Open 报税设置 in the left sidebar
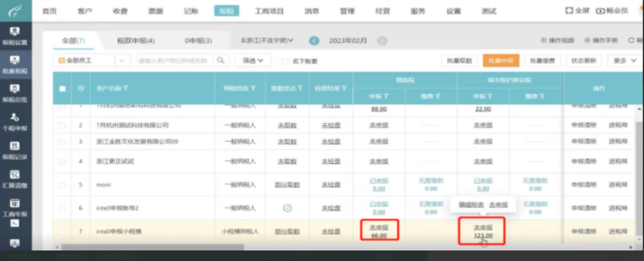This screenshot has width=644, height=261. 15,35
